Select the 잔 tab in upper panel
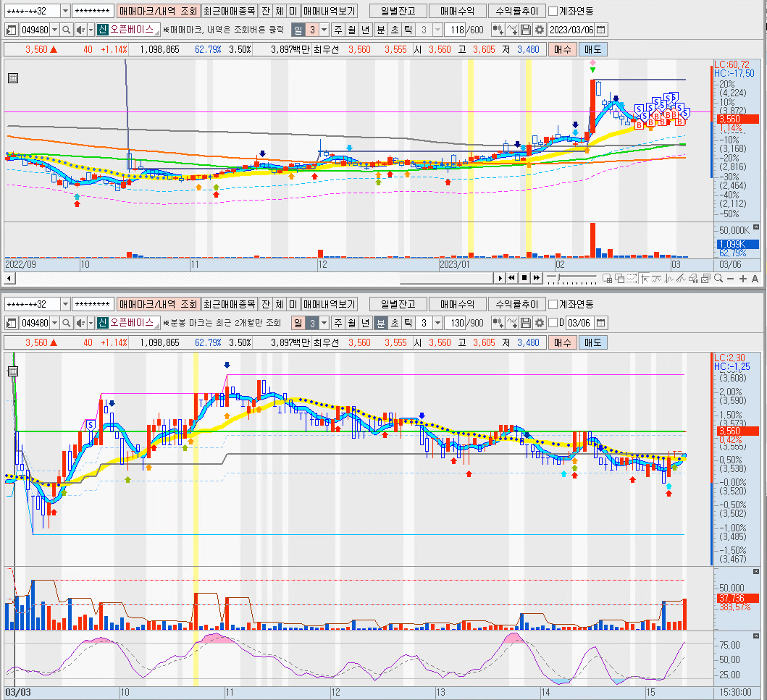The width and height of the screenshot is (767, 700). click(x=266, y=11)
